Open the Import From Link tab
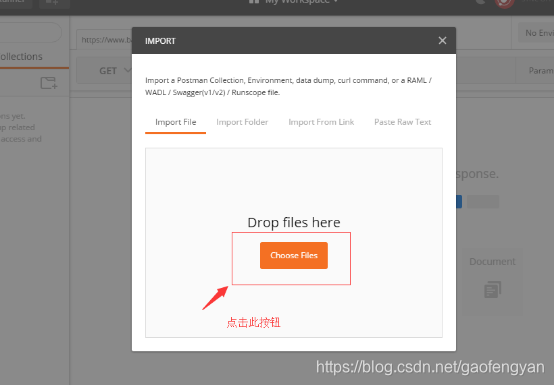This screenshot has width=554, height=386. point(321,122)
